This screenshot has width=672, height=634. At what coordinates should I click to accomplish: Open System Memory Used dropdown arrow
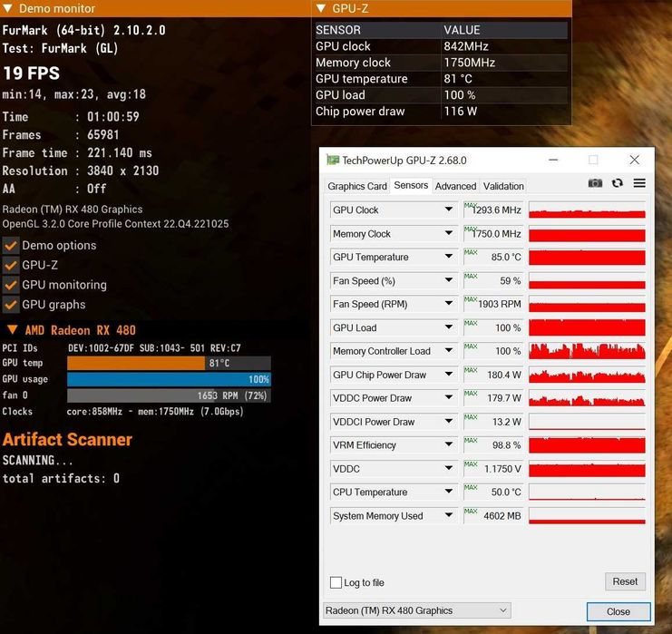point(449,515)
